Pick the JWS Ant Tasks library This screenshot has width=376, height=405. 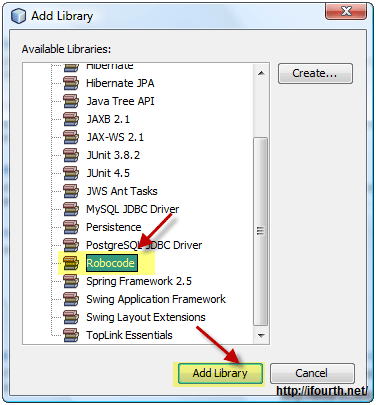(122, 191)
